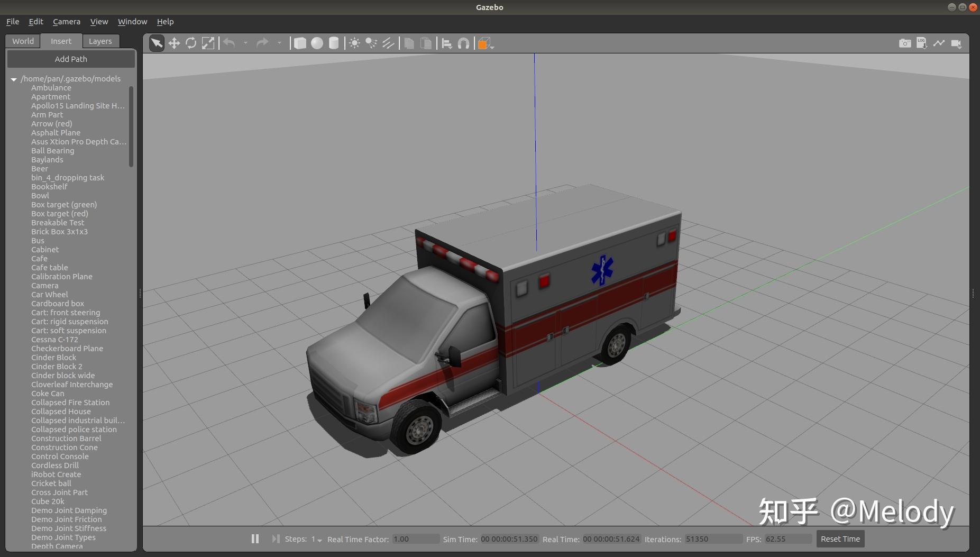Open the redo history dropdown arrow

279,43
